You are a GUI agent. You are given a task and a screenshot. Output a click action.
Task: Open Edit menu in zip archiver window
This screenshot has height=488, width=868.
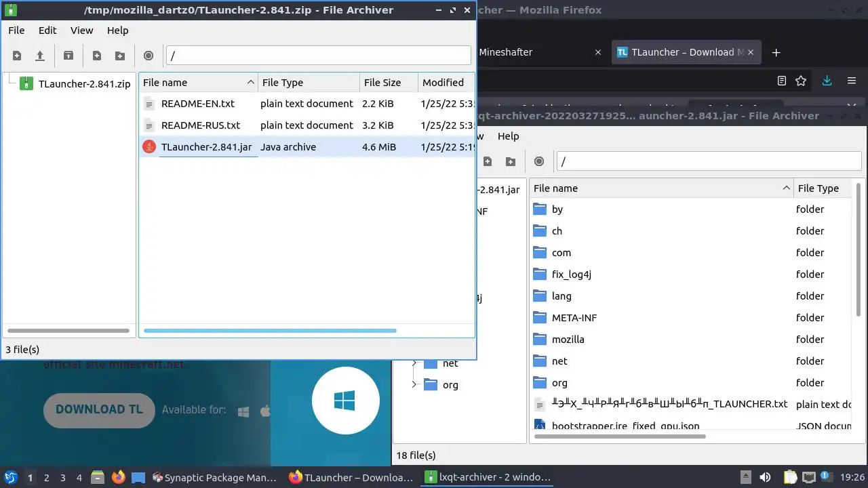47,30
